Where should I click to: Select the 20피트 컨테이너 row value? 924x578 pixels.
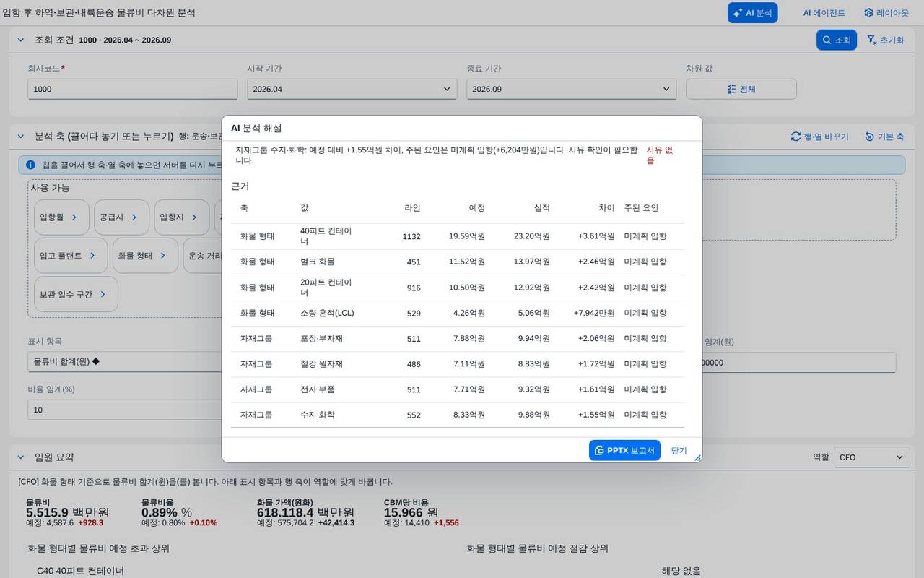[326, 288]
